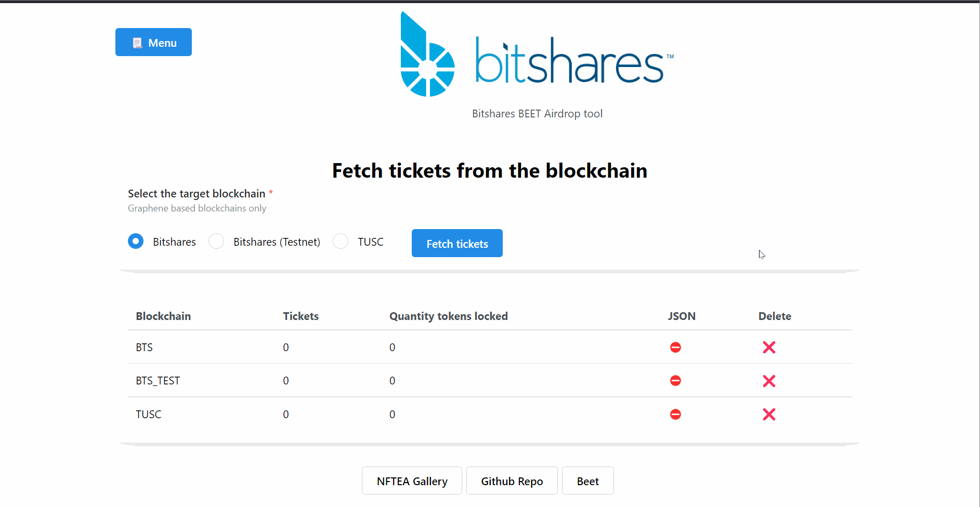
Task: Fetch tickets from the blockchain
Action: coord(457,243)
